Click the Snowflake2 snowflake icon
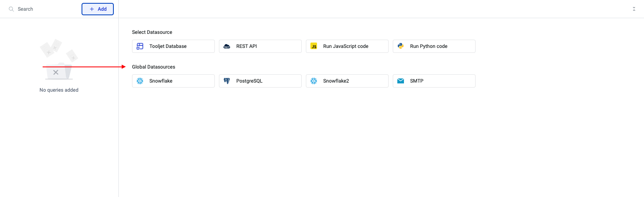Screen dimensions: 644x197 (x=314, y=81)
